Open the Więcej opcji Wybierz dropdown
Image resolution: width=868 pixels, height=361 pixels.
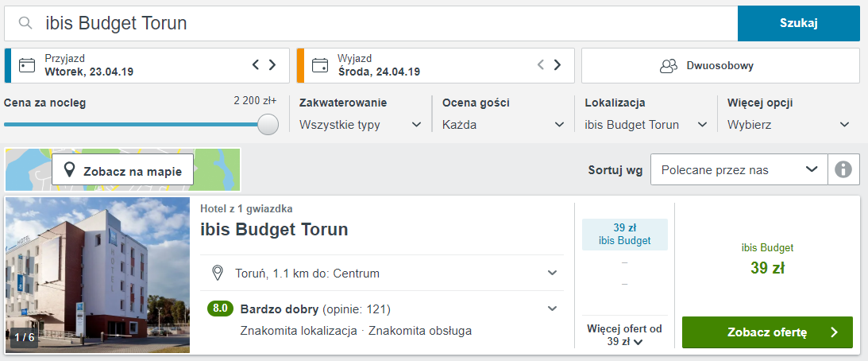tap(789, 125)
